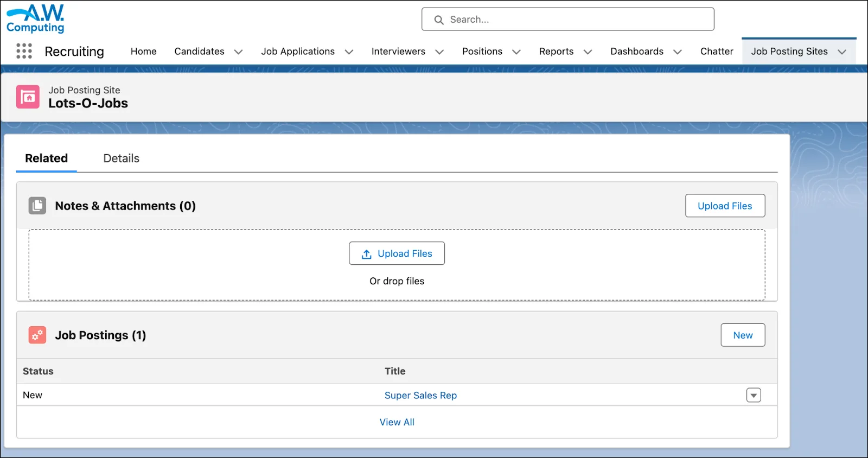Viewport: 868px width, 458px height.
Task: Select the Related tab
Action: coord(47,158)
